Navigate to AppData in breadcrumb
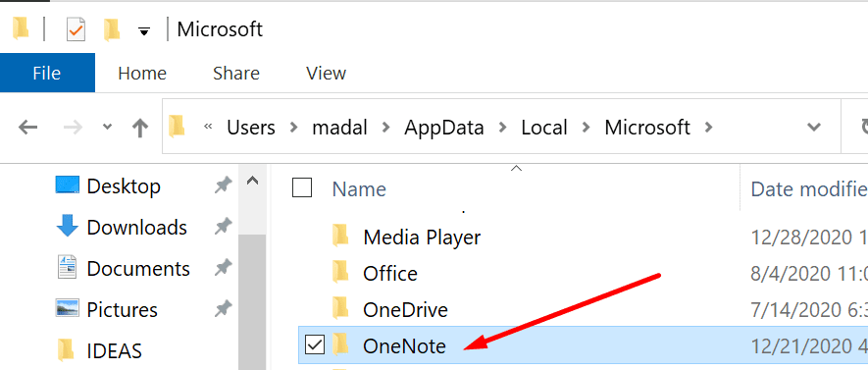 [444, 128]
